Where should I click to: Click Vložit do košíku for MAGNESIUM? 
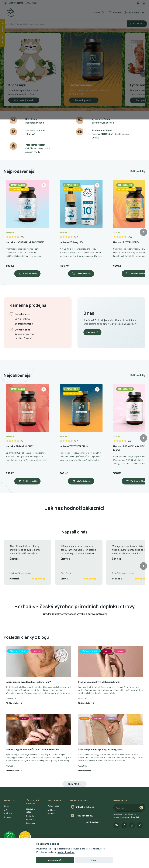click(27, 273)
